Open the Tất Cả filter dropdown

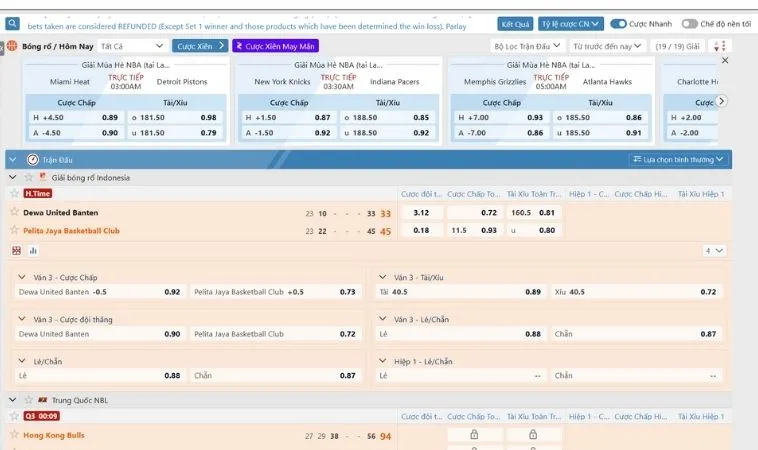132,46
